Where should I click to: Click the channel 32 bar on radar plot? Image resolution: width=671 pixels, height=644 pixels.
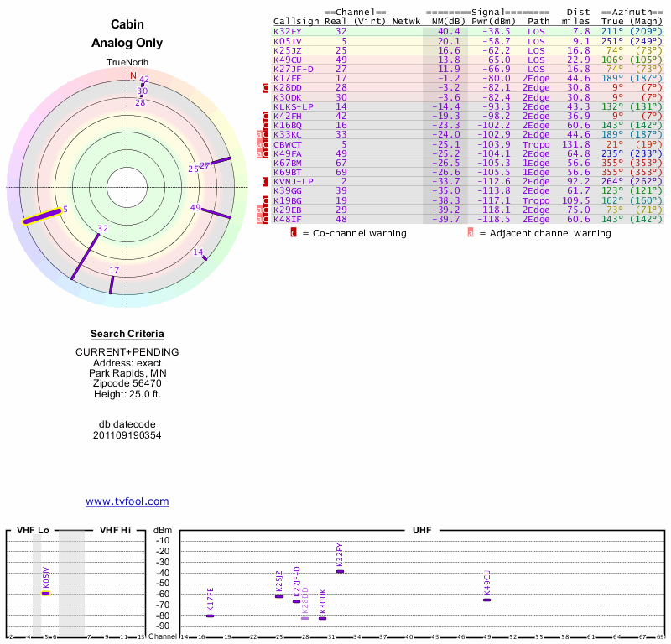pyautogui.click(x=86, y=256)
